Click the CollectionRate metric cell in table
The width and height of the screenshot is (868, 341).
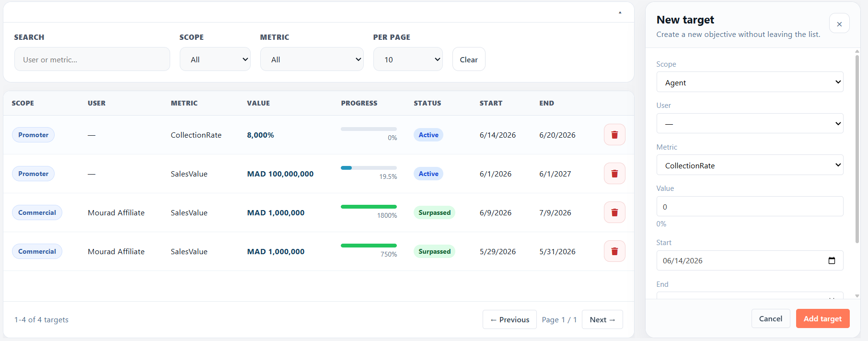coord(196,135)
